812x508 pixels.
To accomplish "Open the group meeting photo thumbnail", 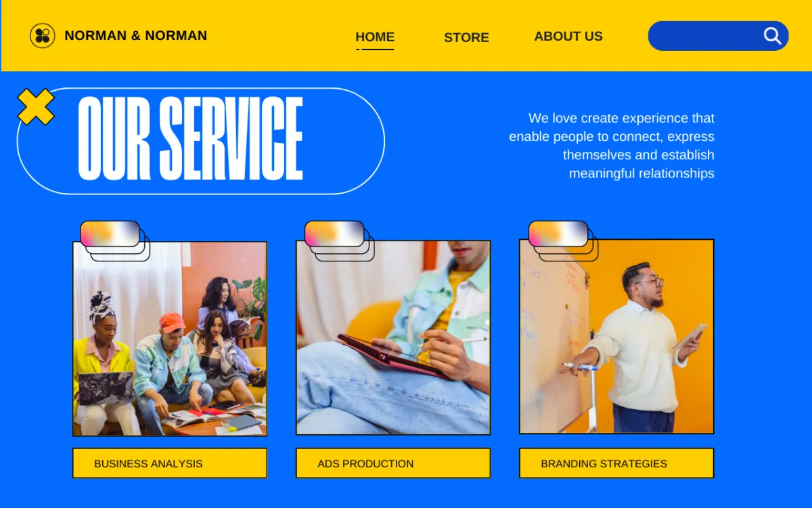I will 170,339.
